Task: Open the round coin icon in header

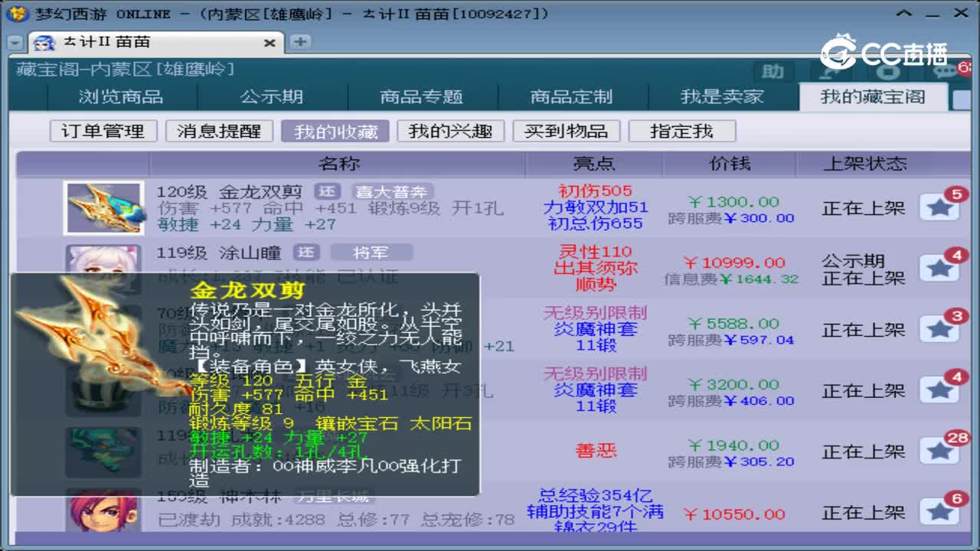Action: [x=888, y=72]
